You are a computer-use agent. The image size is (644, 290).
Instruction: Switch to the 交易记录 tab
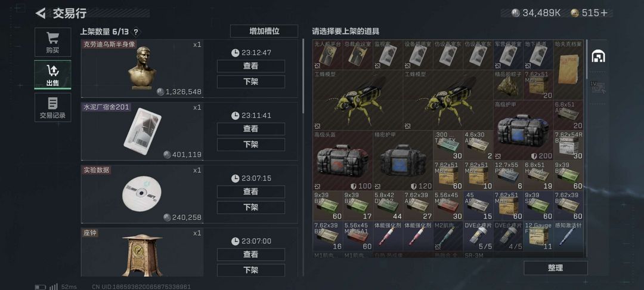[52, 107]
